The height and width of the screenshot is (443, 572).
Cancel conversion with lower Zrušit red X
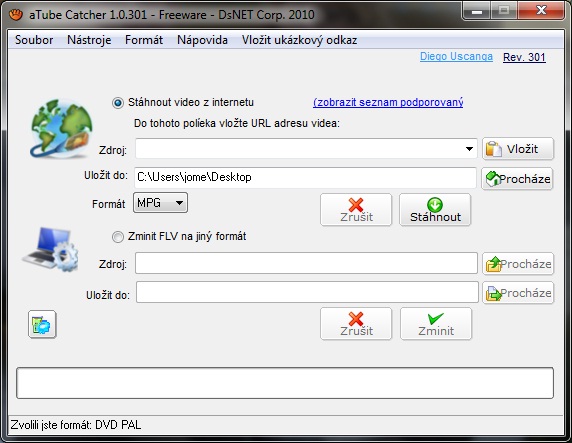(356, 324)
